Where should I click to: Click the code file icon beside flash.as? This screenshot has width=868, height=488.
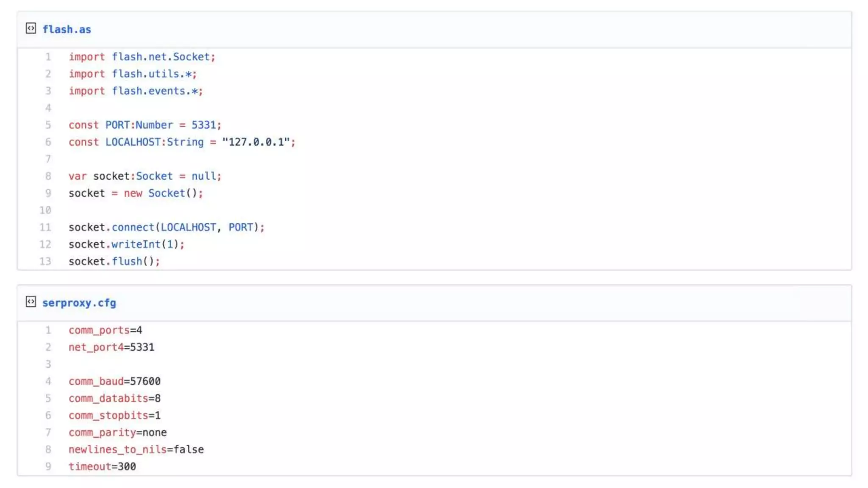click(x=31, y=28)
